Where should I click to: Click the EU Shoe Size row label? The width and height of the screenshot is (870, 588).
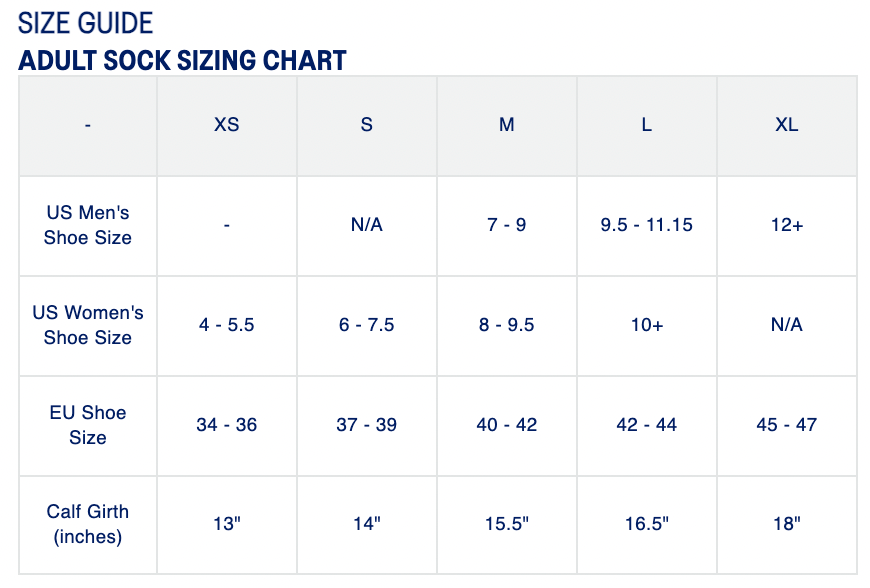click(x=88, y=425)
